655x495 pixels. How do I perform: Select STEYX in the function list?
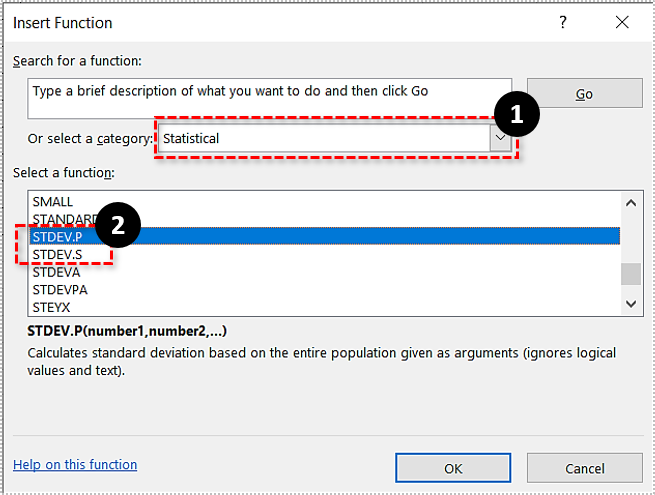click(x=52, y=305)
